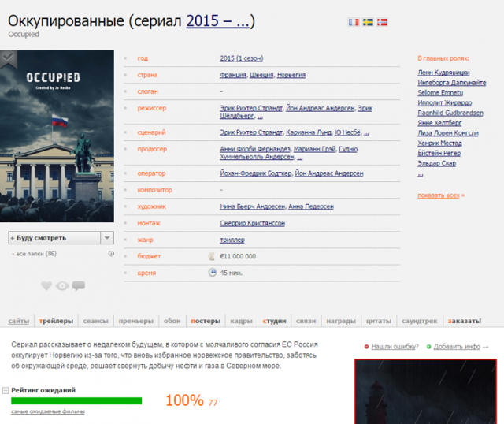Click the coin icon in budget row
The height and width of the screenshot is (424, 504).
point(211,256)
